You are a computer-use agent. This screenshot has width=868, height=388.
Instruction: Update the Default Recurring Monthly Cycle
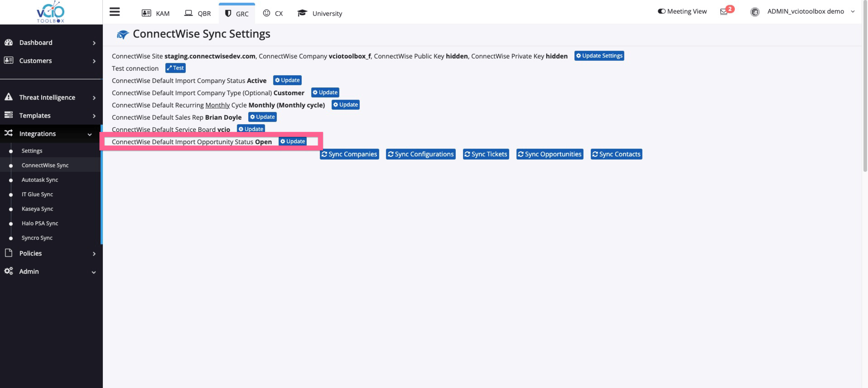click(346, 105)
